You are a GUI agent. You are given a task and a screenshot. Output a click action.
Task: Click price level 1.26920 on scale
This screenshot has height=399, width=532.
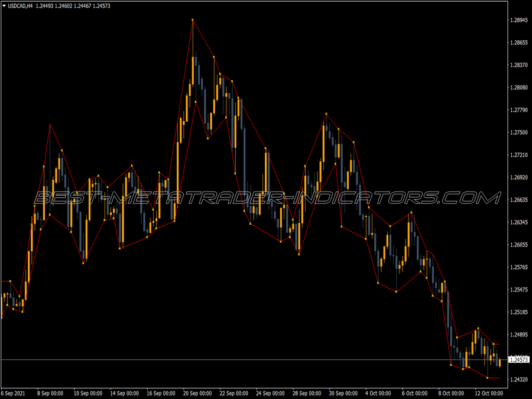tap(519, 177)
